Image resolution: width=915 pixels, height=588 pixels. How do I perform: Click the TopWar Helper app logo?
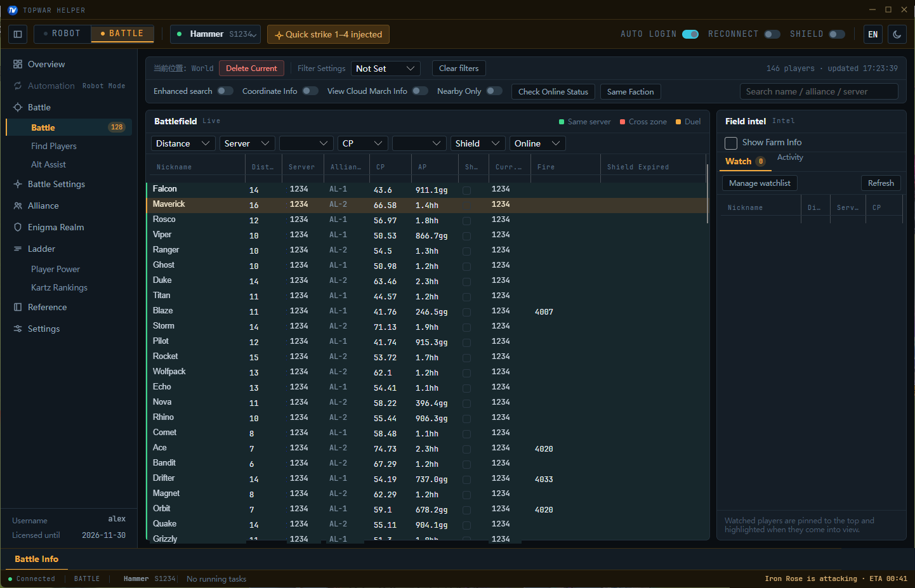pos(13,10)
